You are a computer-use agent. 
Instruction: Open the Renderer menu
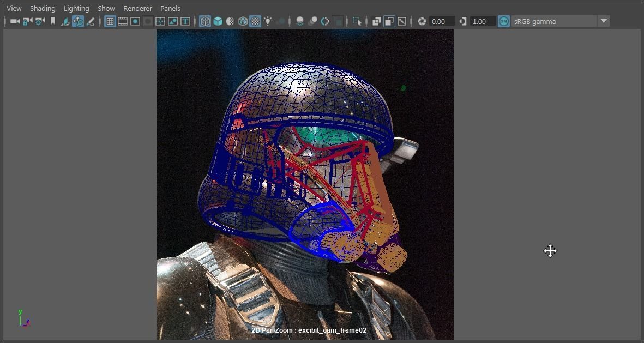click(x=137, y=8)
